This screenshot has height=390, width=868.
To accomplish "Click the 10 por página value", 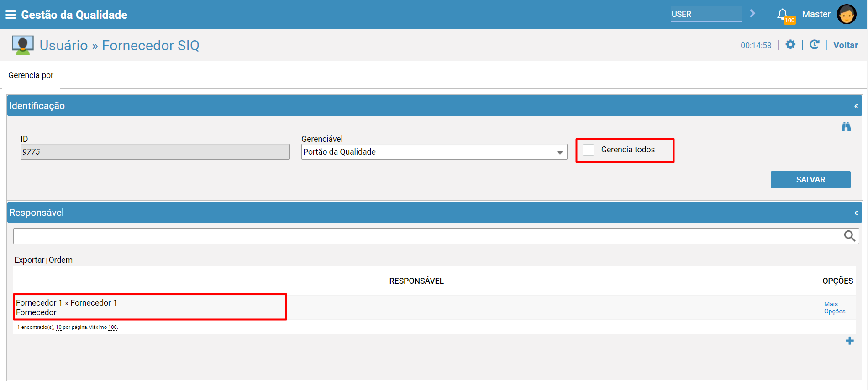I will (x=58, y=328).
